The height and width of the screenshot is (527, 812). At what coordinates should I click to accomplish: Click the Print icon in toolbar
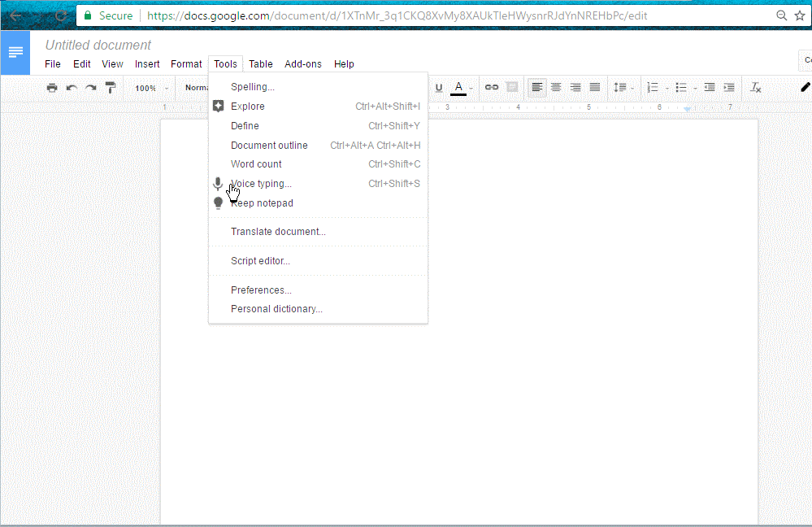pos(52,88)
